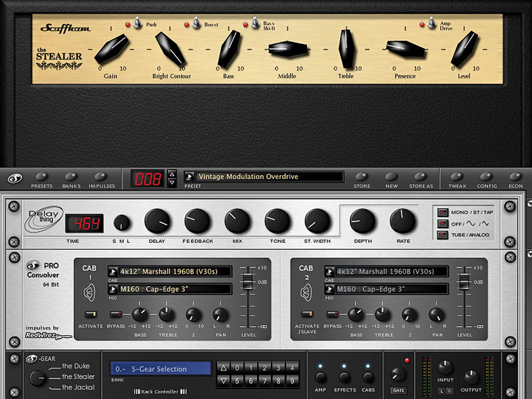Click the Store preset button
Screen dimensions: 532x399
point(362,176)
